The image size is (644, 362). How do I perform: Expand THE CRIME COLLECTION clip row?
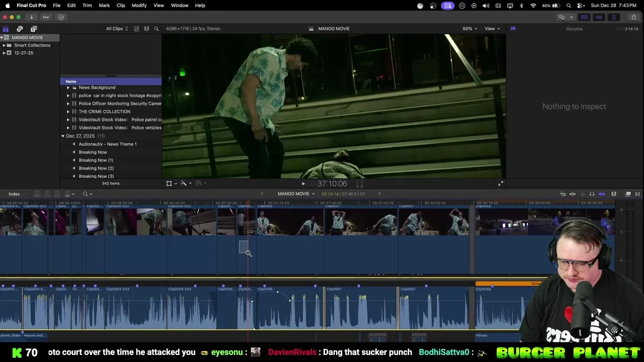point(68,112)
